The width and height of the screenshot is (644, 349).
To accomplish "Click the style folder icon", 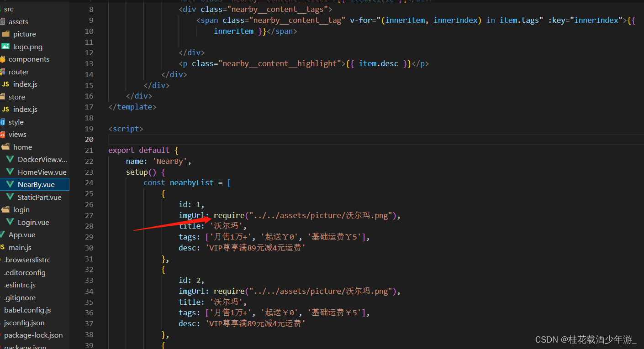I will pyautogui.click(x=3, y=122).
